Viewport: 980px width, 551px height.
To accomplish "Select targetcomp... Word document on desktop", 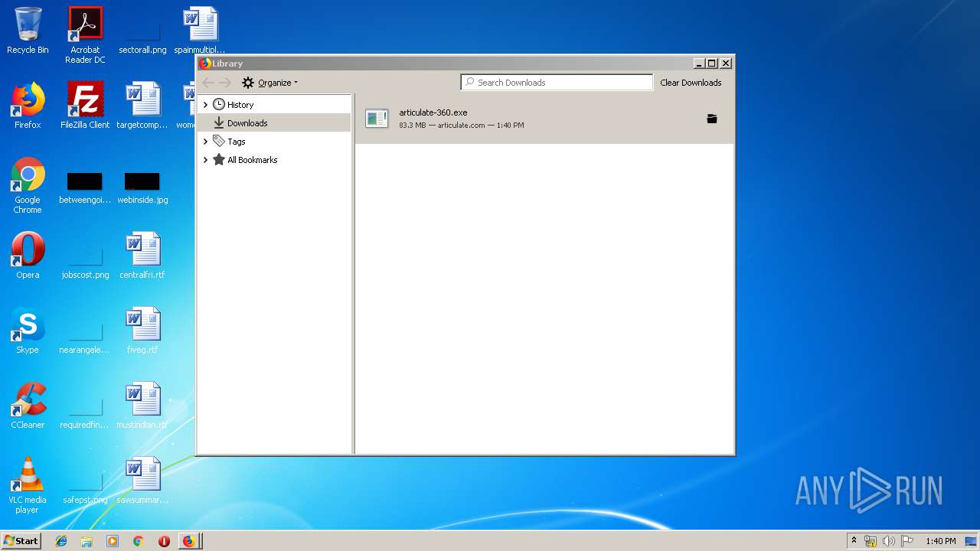I will pos(142,106).
